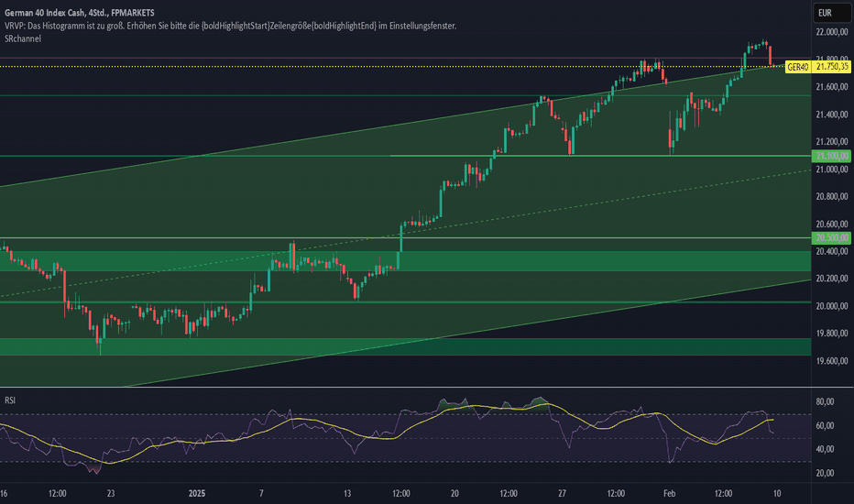This screenshot has height=504, width=854.
Task: Click 22.000,00 on the price scale
Action: point(832,32)
